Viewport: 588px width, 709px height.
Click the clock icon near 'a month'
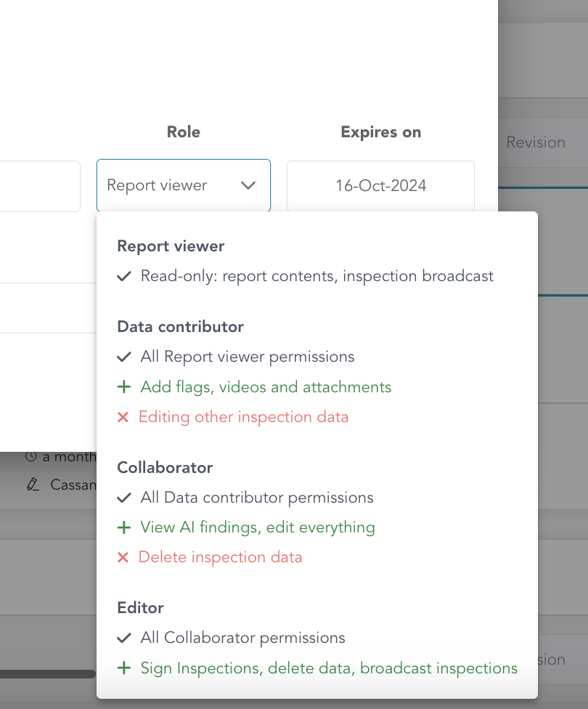30,457
